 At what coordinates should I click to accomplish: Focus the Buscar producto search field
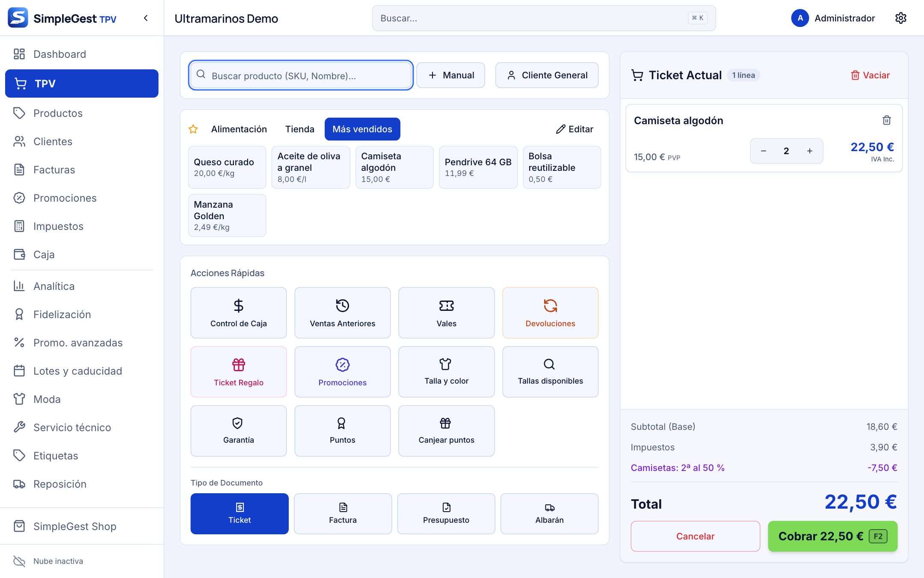click(301, 75)
